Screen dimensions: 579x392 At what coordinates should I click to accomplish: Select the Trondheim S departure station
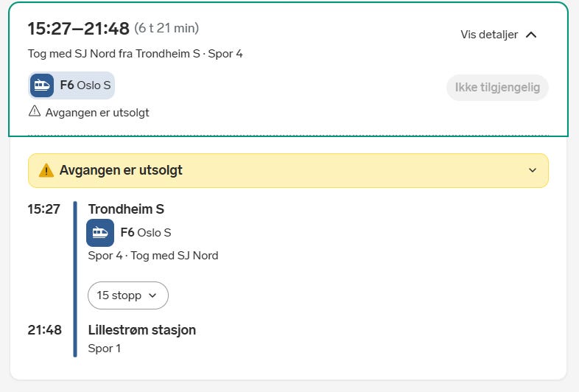pyautogui.click(x=126, y=209)
